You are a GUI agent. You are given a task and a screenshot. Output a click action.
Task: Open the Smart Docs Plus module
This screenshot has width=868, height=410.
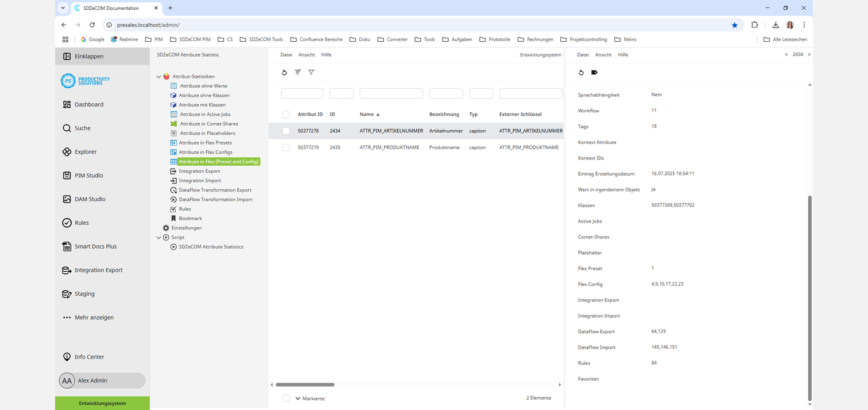(x=67, y=247)
